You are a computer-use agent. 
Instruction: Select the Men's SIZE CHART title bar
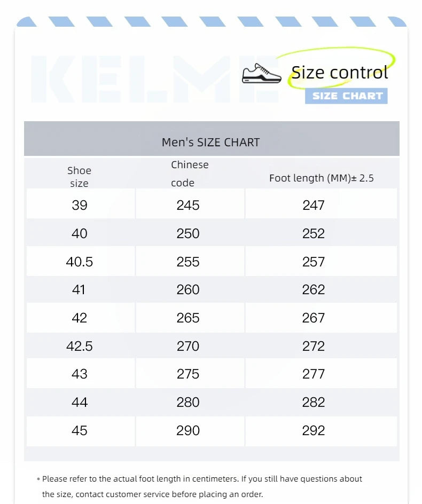click(211, 142)
